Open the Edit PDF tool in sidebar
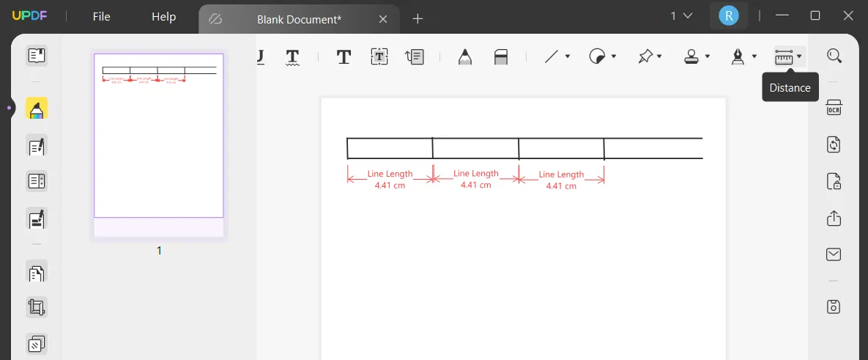 click(37, 146)
